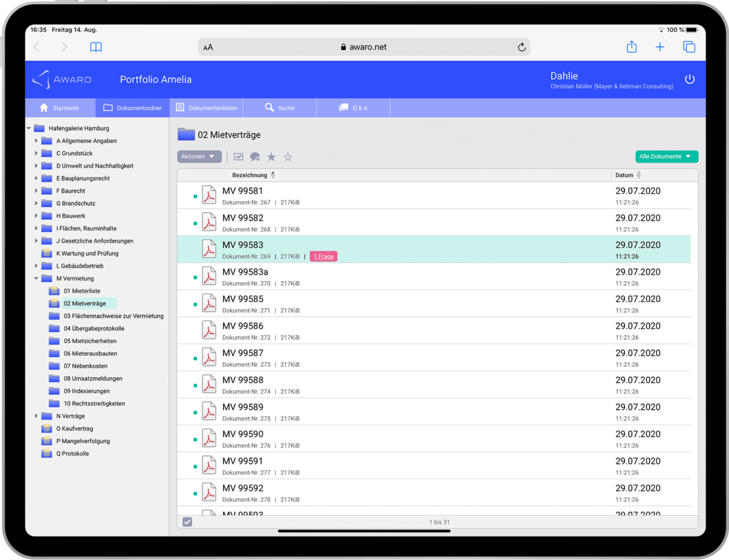Click the add comment speech bubble icon

pyautogui.click(x=255, y=157)
